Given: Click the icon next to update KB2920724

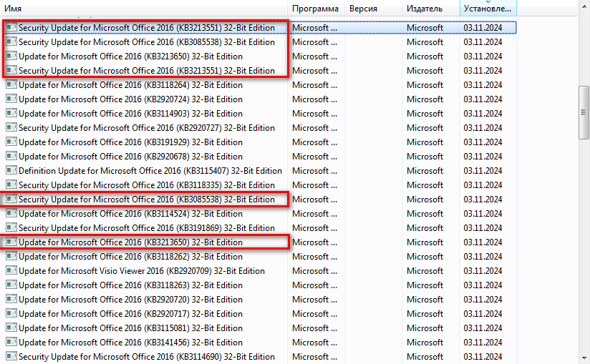Looking at the screenshot, I should (x=11, y=99).
